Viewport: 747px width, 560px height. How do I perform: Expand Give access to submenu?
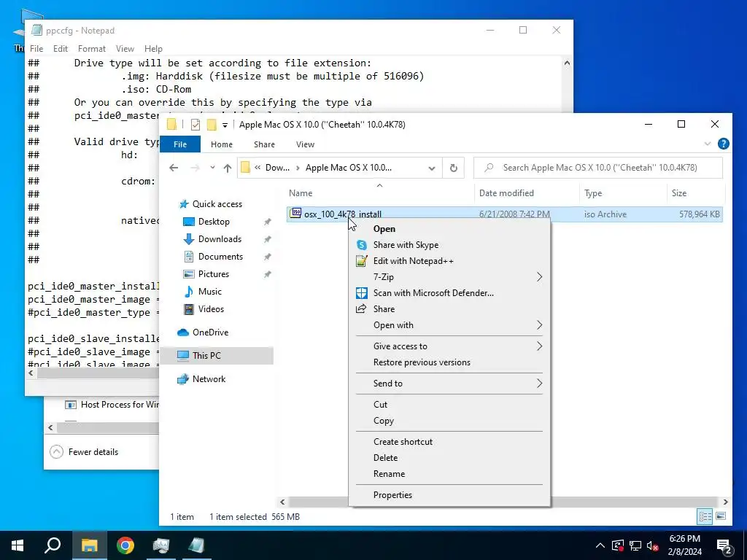449,346
